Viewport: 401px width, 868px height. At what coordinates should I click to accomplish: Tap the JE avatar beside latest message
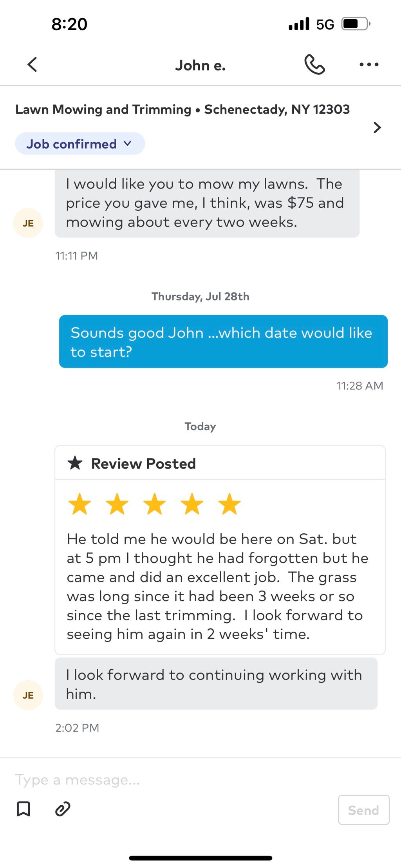tap(28, 695)
